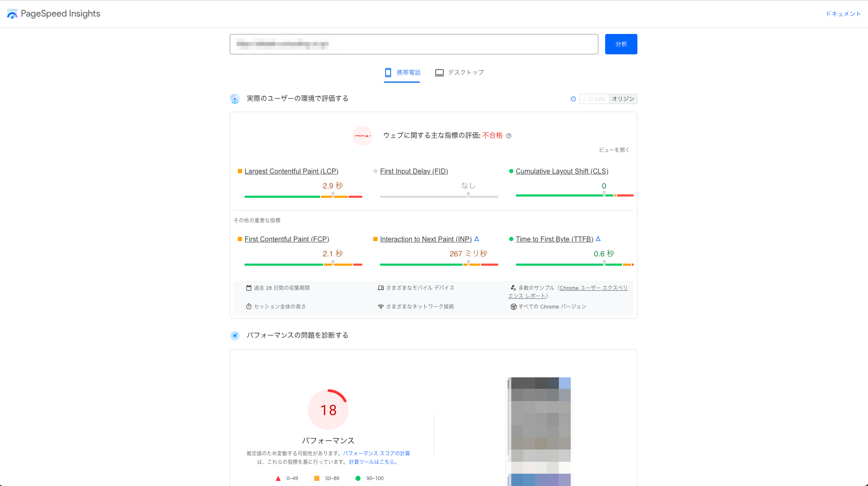
Task: Open 計算ツールはこちら link
Action: (373, 462)
